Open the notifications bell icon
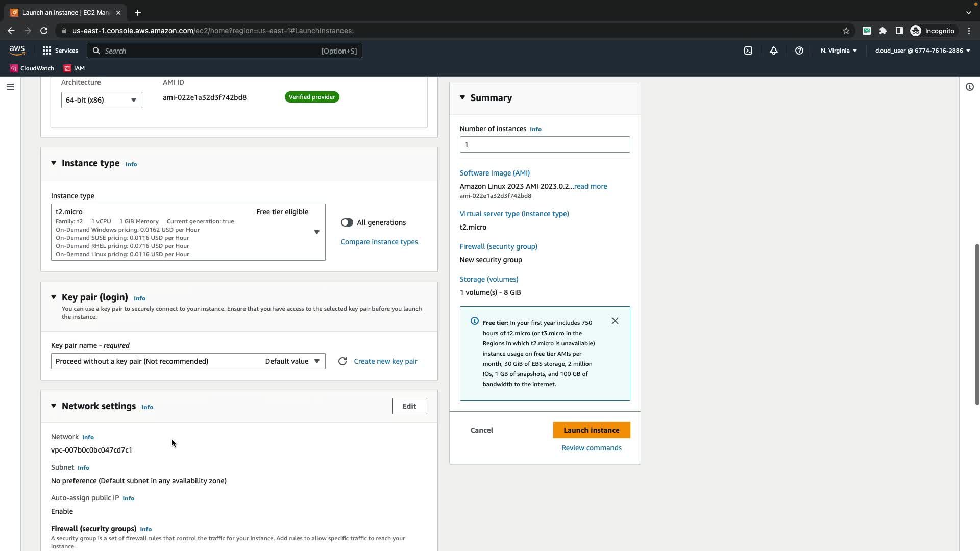This screenshot has width=980, height=551. tap(774, 51)
